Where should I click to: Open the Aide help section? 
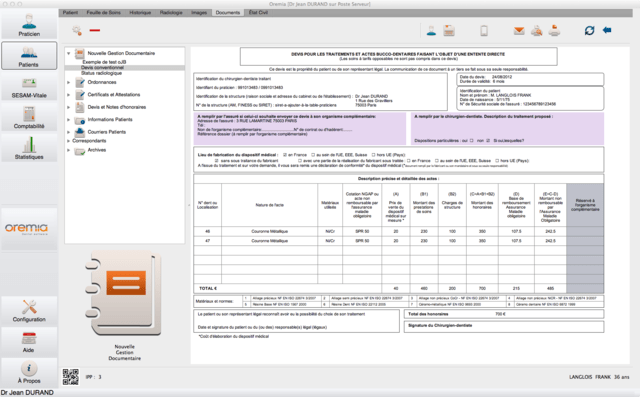[x=29, y=342]
